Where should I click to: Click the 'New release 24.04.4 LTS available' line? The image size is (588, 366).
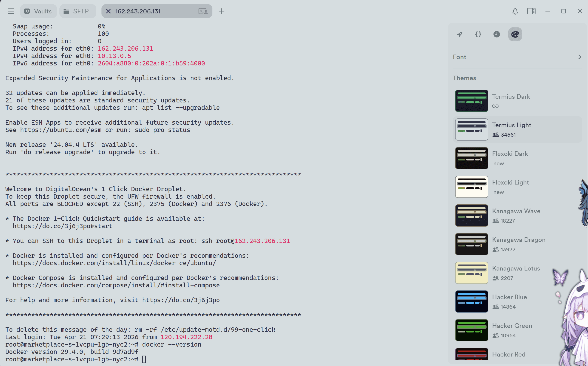click(72, 145)
